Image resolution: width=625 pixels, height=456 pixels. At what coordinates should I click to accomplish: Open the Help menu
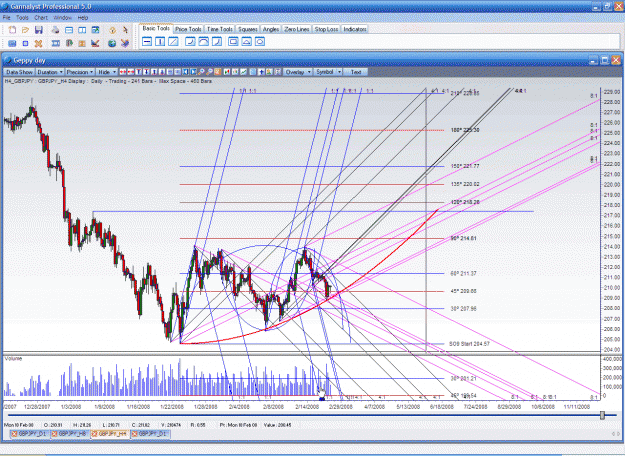(x=83, y=18)
